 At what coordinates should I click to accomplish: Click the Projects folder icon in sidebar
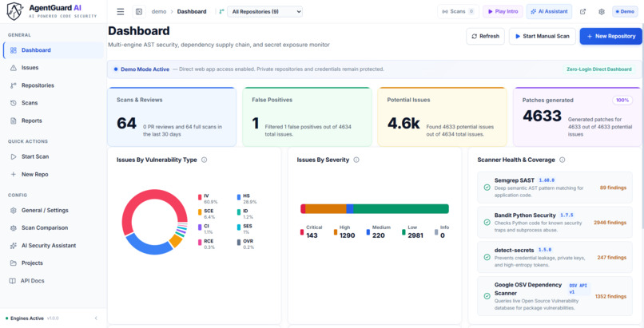pos(13,263)
